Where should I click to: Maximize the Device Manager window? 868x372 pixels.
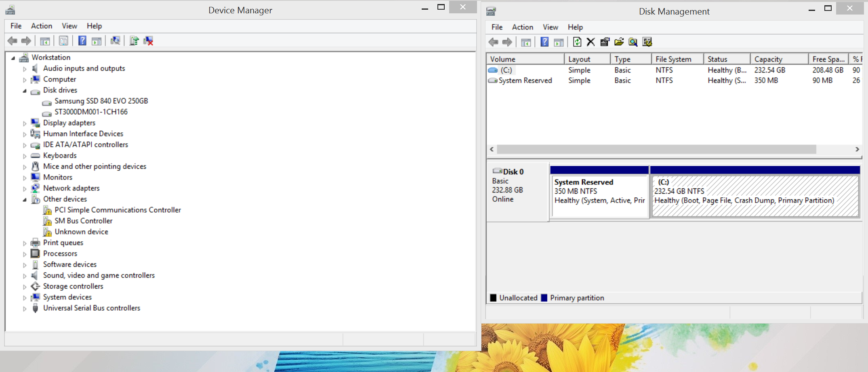coord(441,7)
